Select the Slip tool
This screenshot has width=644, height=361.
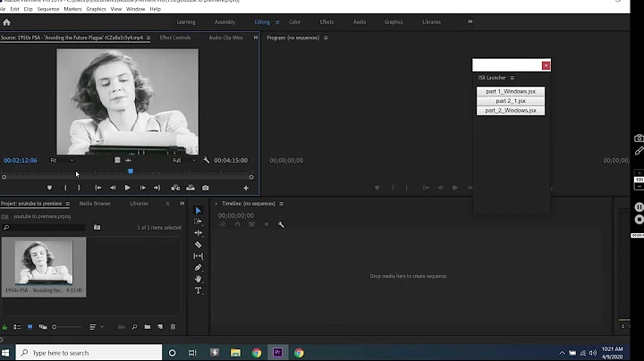pyautogui.click(x=198, y=256)
